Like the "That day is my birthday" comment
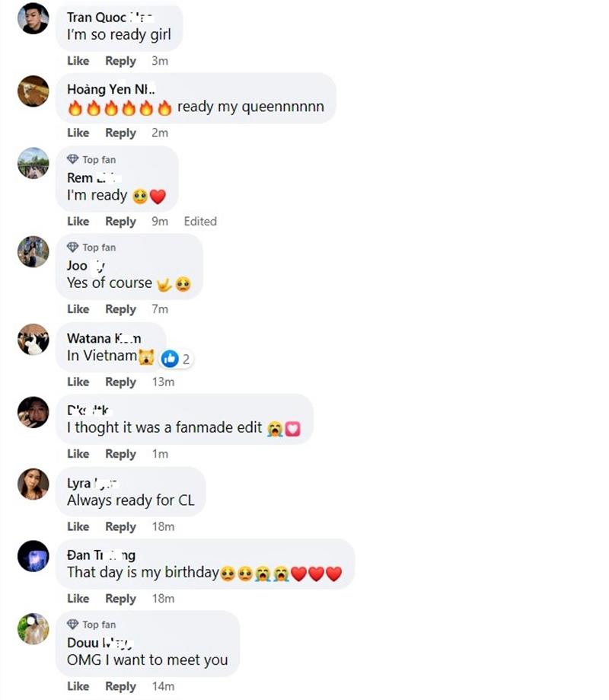Viewport: 609px width, 700px height. (x=78, y=599)
